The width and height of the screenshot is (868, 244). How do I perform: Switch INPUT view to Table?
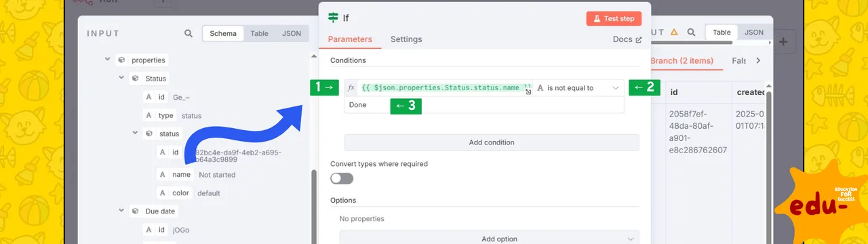pos(259,33)
